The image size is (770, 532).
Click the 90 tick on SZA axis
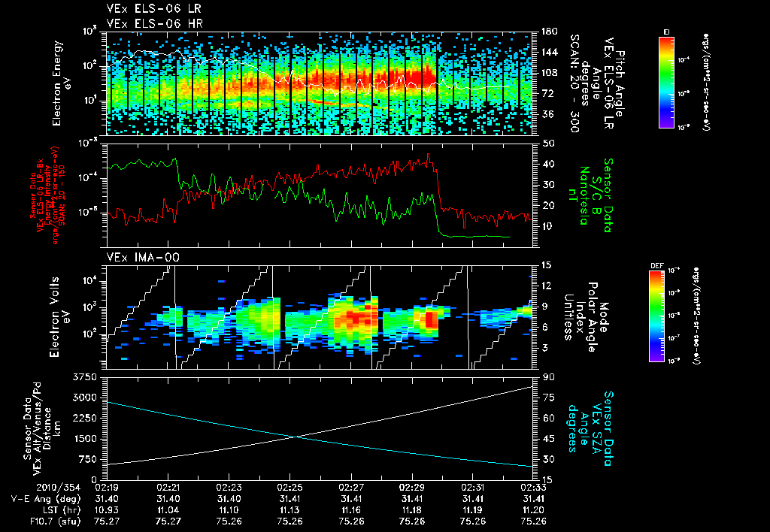[x=548, y=377]
